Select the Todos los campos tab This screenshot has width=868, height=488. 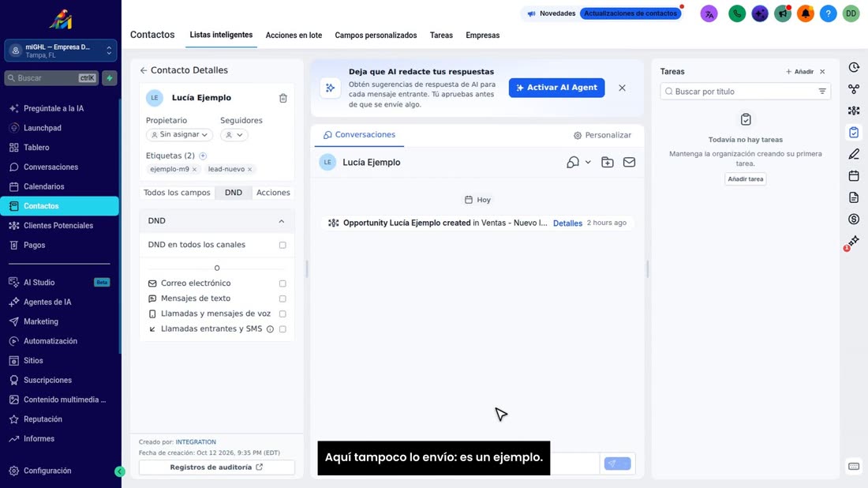coord(177,193)
